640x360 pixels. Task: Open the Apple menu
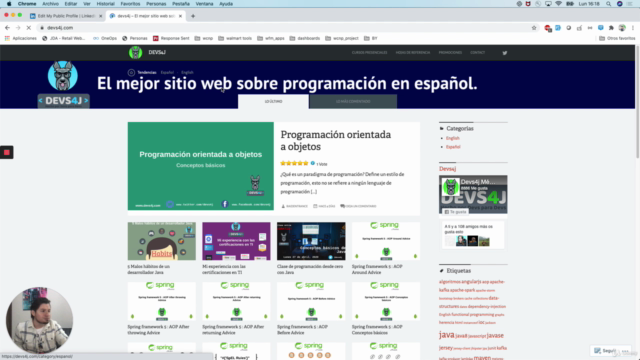(x=9, y=4)
